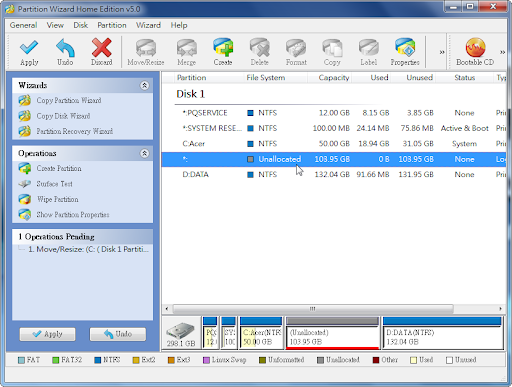
Task: Expand the chevron right of Bootable CD
Action: tap(502, 52)
